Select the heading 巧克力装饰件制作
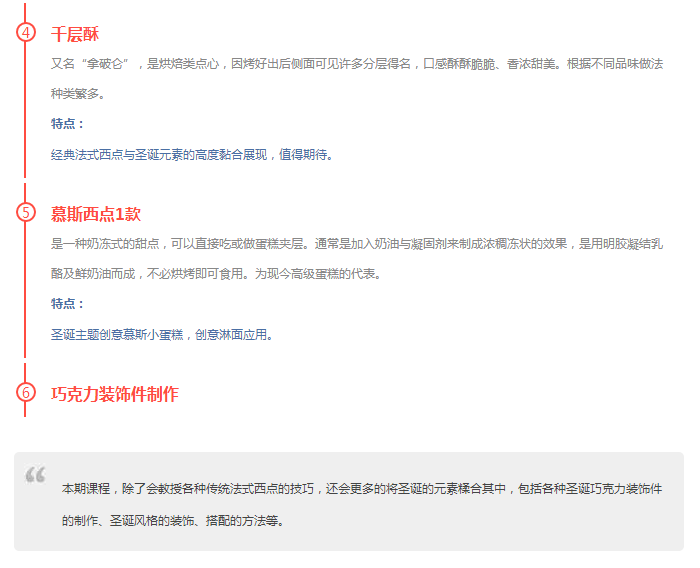This screenshot has height=568, width=700. point(114,394)
